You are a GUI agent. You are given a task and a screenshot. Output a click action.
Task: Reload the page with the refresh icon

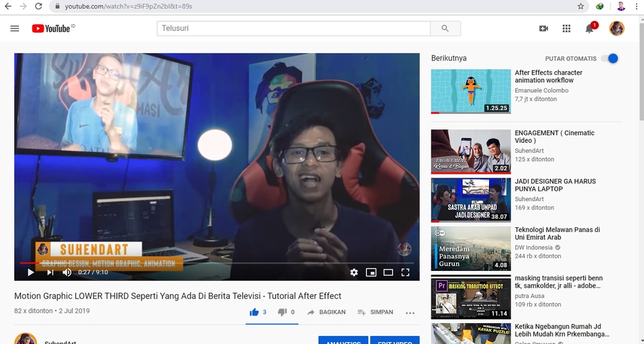pyautogui.click(x=38, y=6)
